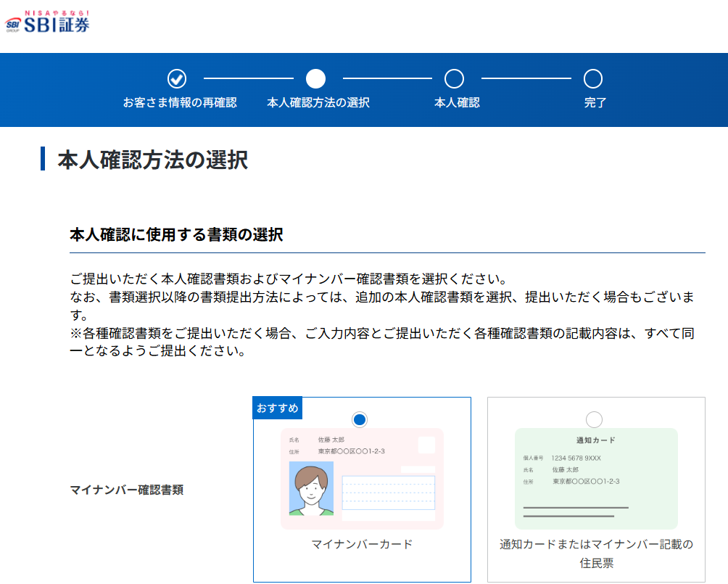Go to お客さま情報の再確認 step label

click(x=180, y=102)
